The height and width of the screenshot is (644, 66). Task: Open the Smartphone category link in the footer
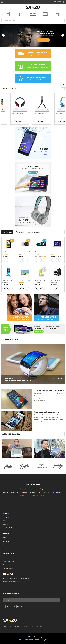(56, 492)
